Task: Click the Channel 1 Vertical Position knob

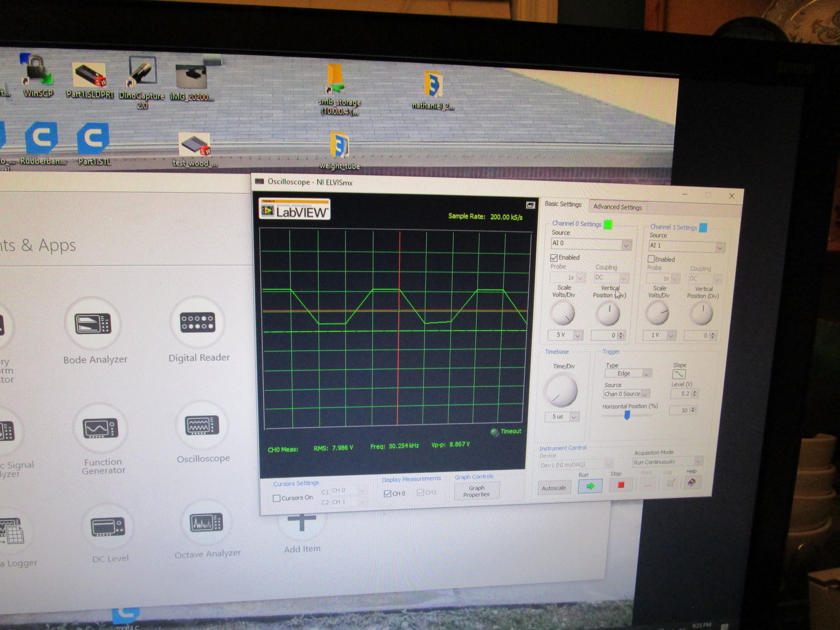Action: [x=702, y=315]
